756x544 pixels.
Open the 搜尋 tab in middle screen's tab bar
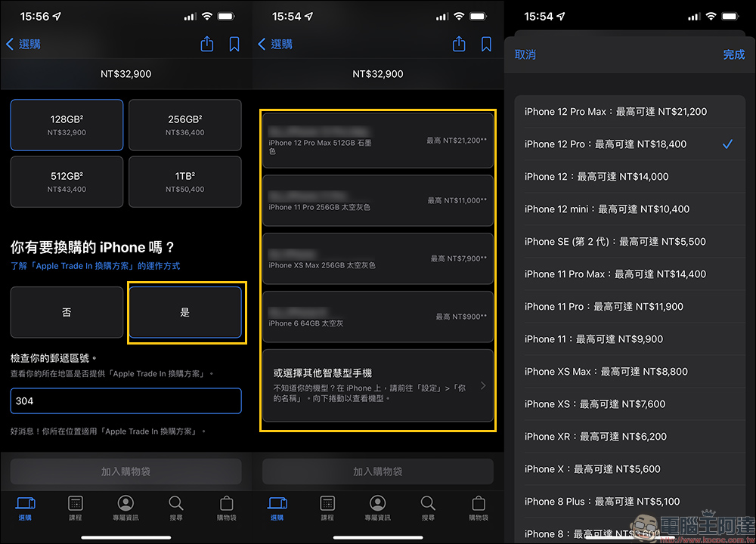click(428, 508)
